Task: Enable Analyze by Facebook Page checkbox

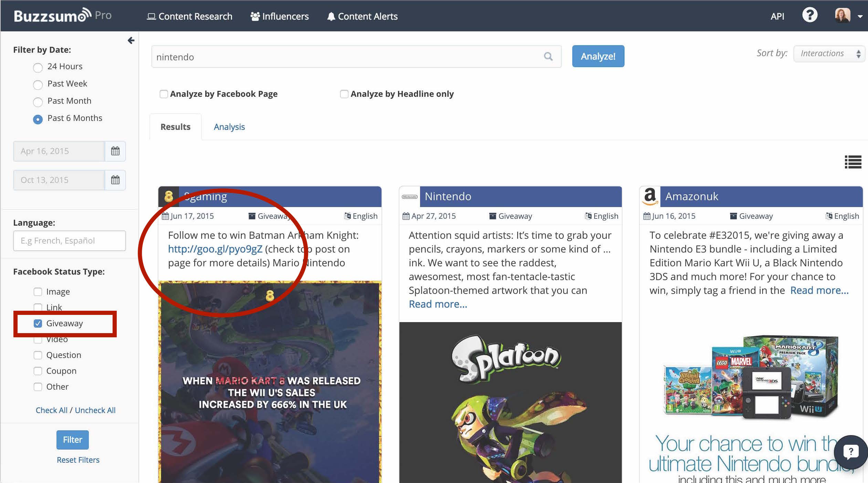Action: [164, 94]
